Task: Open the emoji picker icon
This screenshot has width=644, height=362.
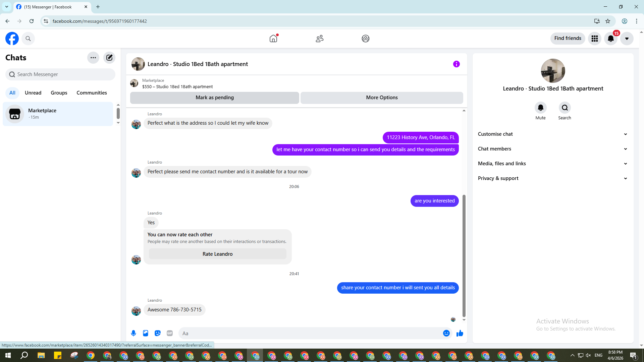Action: point(446,333)
